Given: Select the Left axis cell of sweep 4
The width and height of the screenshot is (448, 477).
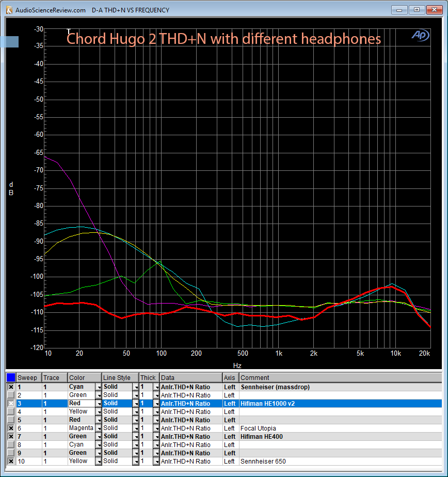Looking at the screenshot, I should point(231,411).
